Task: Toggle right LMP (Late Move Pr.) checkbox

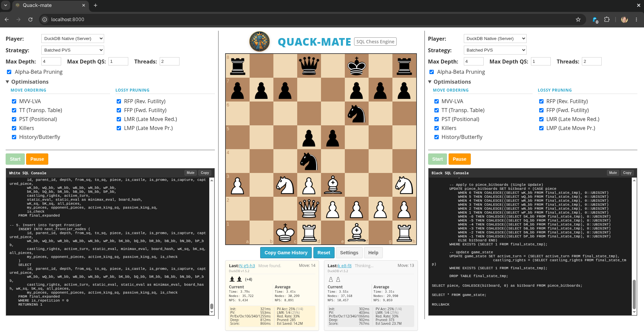Action: [x=541, y=128]
